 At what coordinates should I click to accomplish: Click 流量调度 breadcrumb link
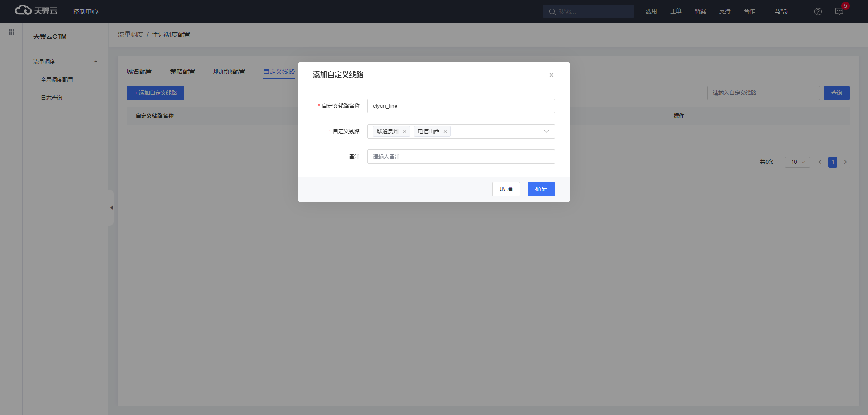pos(131,34)
